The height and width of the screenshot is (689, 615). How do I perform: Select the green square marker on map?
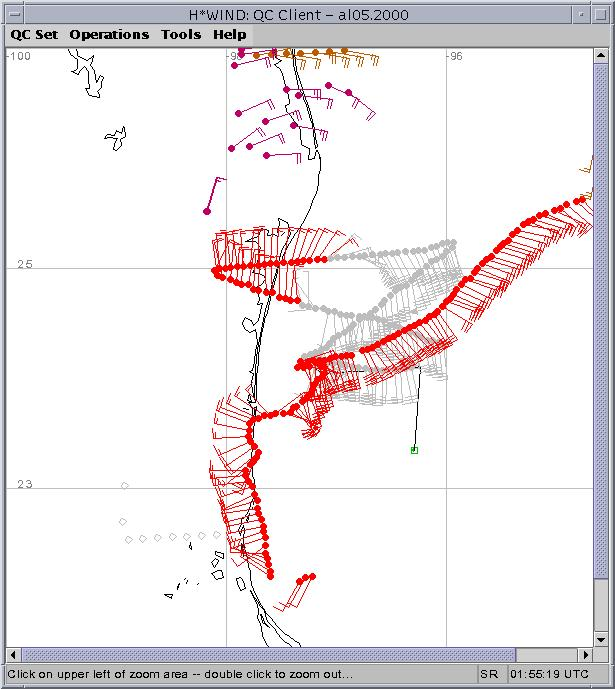pos(414,450)
